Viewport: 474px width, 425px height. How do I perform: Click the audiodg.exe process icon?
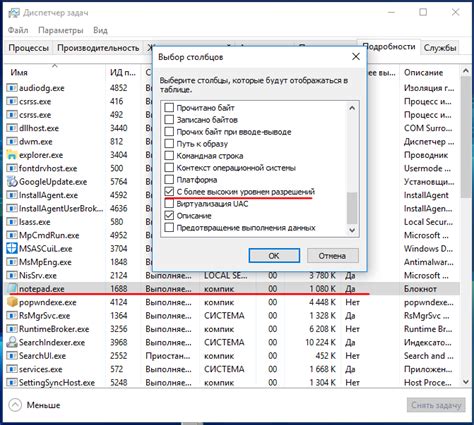click(x=12, y=88)
